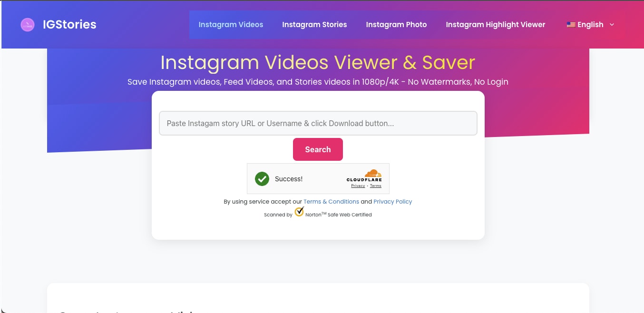Viewport: 644px width, 313px height.
Task: Open the Instagram Highlight Viewer section
Action: pyautogui.click(x=495, y=24)
